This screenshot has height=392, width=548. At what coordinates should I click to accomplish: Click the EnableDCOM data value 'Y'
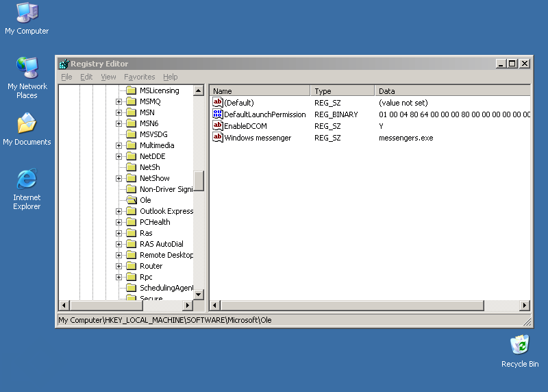tap(381, 126)
